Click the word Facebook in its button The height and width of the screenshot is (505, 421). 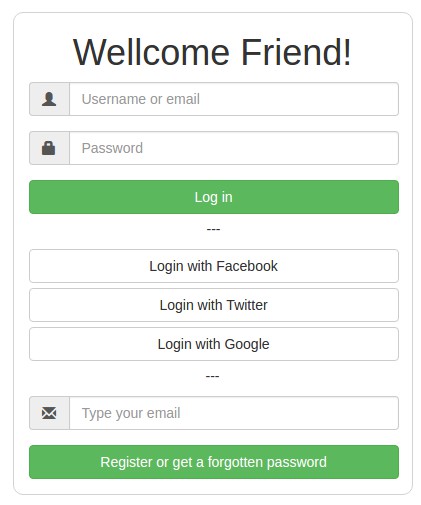click(x=247, y=266)
